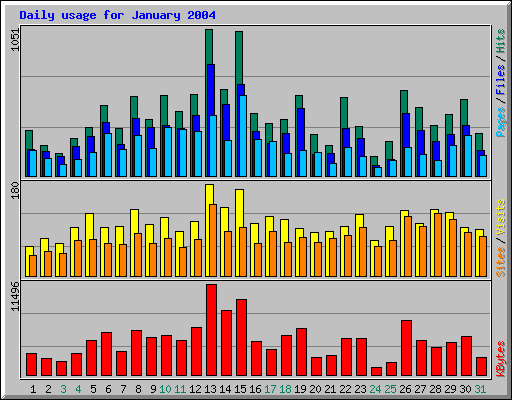The width and height of the screenshot is (512, 400).
Task: Click day 30 on the x-axis
Action: [465, 389]
